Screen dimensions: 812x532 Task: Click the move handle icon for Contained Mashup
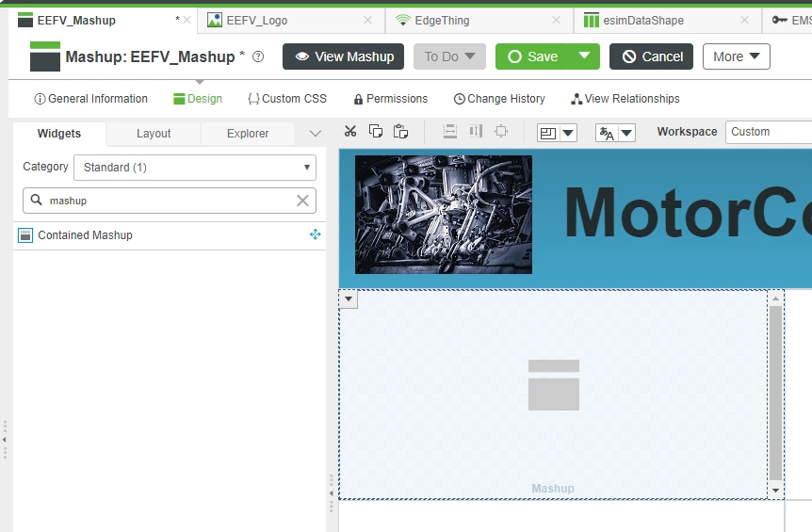(x=315, y=234)
